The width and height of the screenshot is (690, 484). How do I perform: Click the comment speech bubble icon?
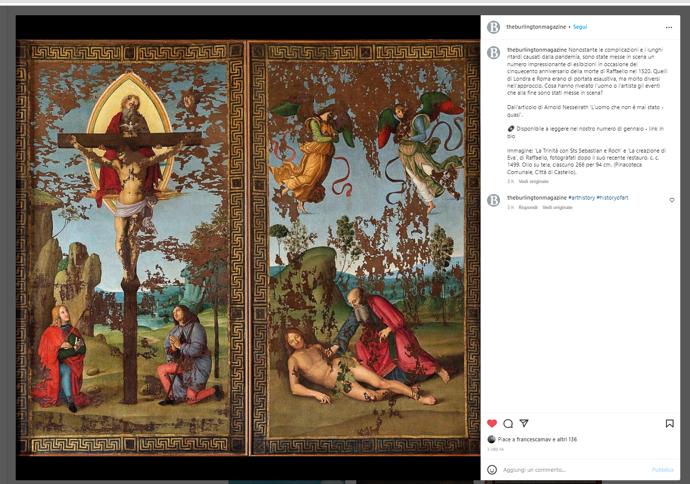(508, 423)
